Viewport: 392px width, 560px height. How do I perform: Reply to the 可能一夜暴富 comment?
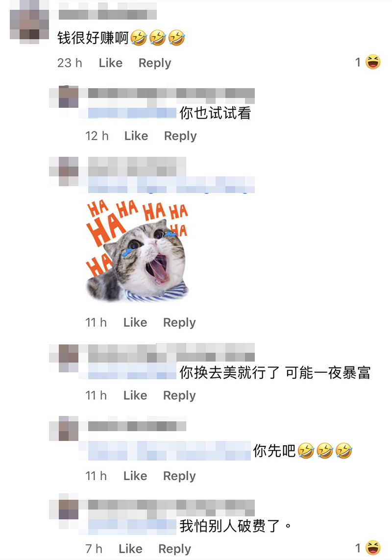[x=179, y=396]
